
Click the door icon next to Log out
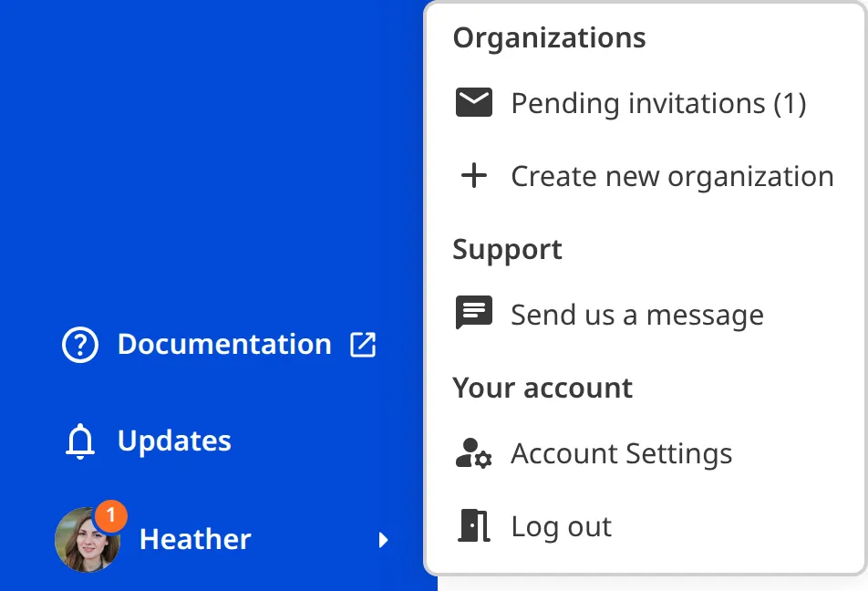[x=474, y=525]
